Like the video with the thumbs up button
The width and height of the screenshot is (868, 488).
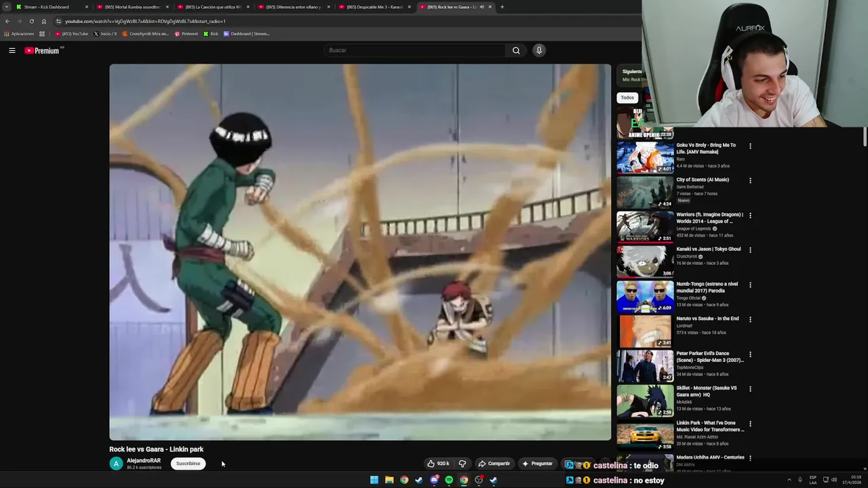pos(438,464)
